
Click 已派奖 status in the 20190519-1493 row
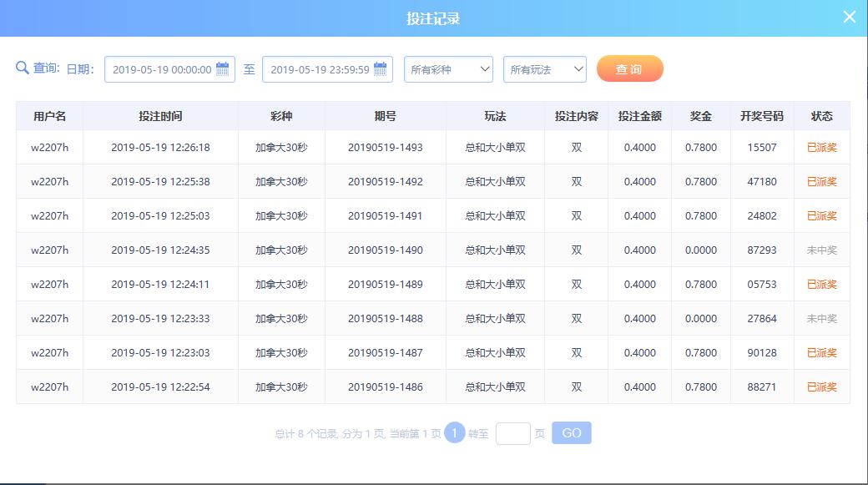pos(821,147)
